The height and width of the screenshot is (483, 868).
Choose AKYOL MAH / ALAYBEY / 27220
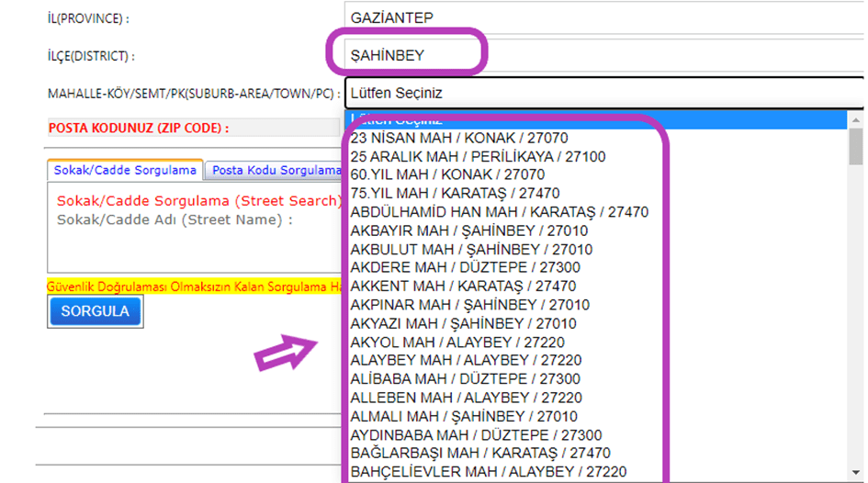click(x=457, y=342)
